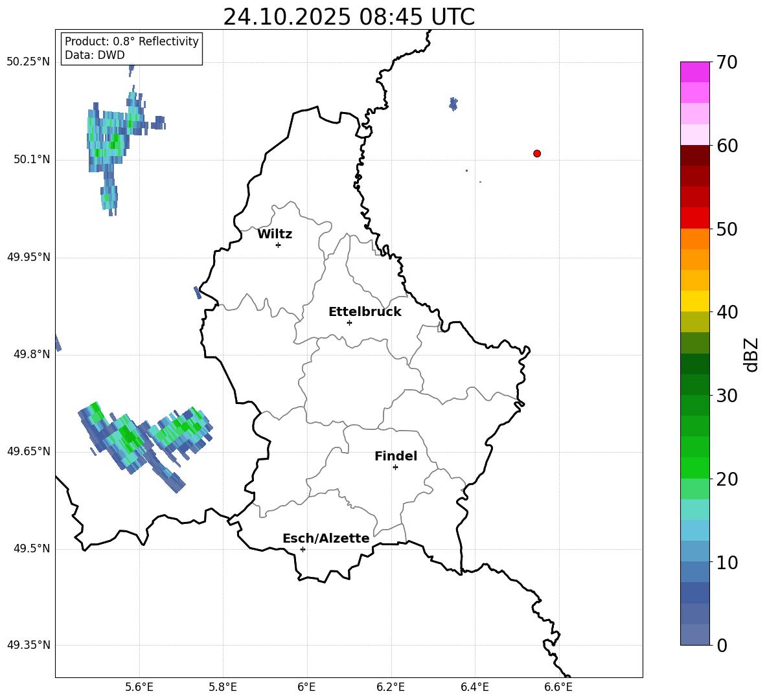The height and width of the screenshot is (700, 767).
Task: Click the Findel station cross marker
Action: point(395,468)
